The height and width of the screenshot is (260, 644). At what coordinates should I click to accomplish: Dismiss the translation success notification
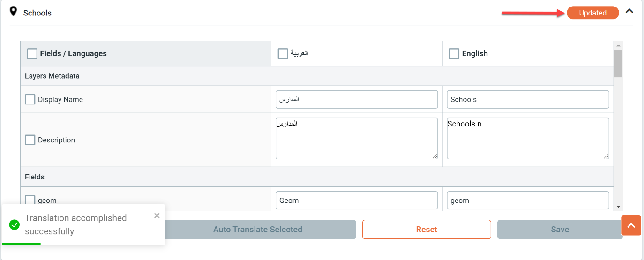pyautogui.click(x=157, y=215)
